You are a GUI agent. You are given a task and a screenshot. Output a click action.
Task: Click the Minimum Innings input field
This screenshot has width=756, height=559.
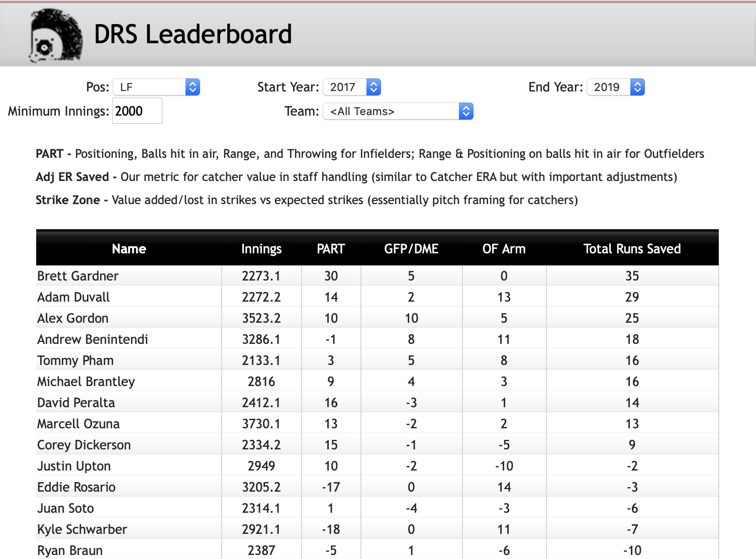point(137,111)
